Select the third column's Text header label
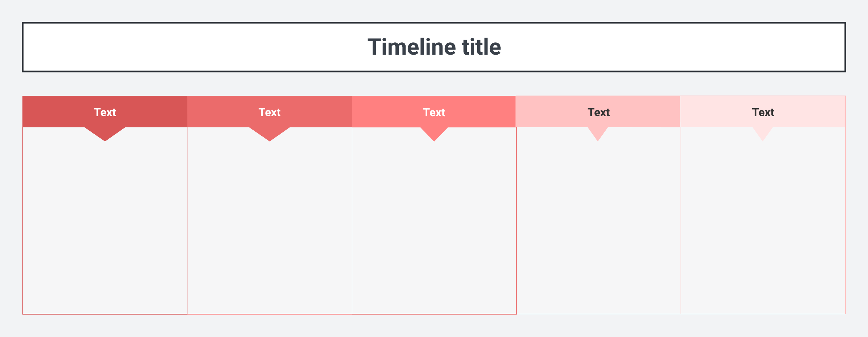868x337 pixels. tap(434, 112)
